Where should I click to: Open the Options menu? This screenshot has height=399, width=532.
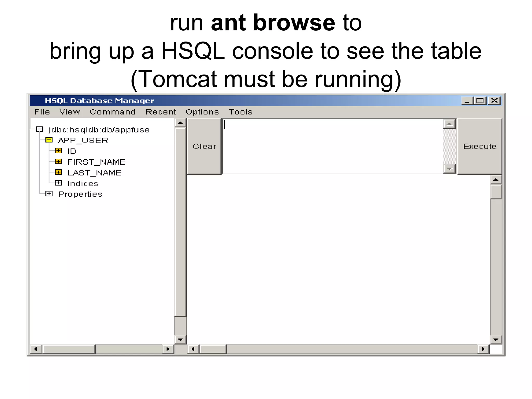coord(202,112)
